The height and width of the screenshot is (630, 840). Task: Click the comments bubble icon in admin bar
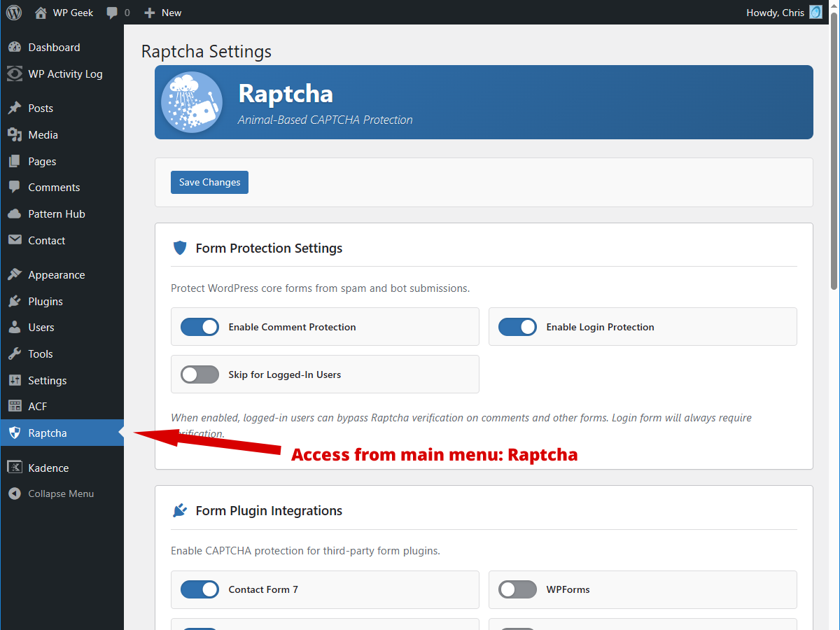click(112, 13)
